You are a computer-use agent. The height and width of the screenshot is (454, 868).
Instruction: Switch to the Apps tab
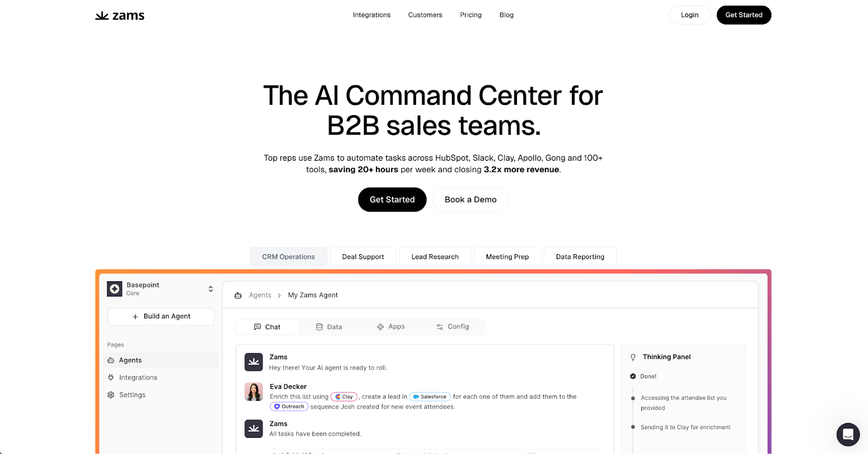click(x=391, y=326)
